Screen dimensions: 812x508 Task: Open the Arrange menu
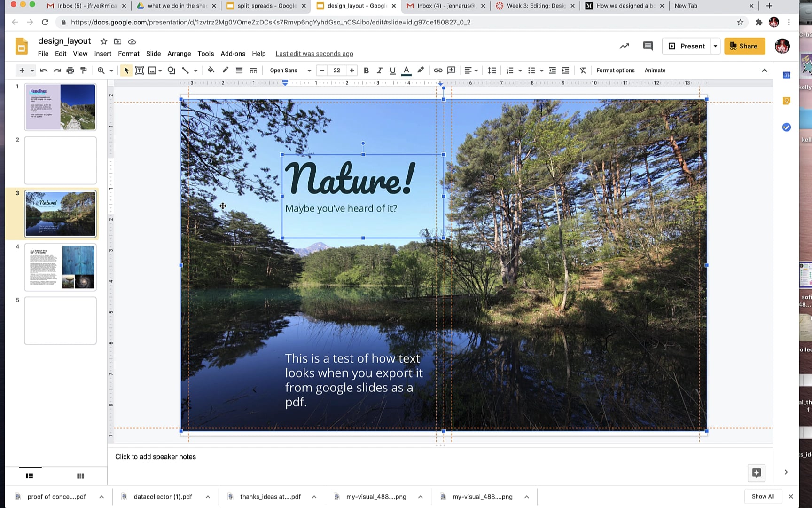[x=179, y=54]
